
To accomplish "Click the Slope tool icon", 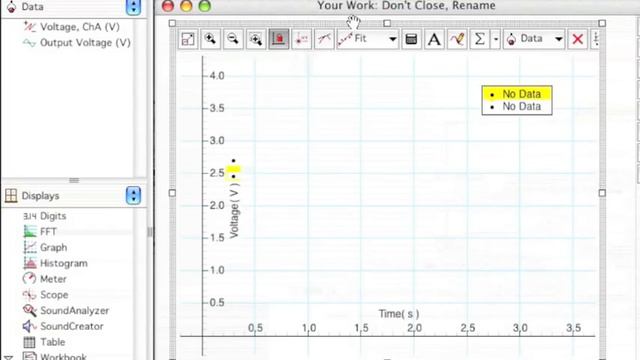I will tap(324, 39).
